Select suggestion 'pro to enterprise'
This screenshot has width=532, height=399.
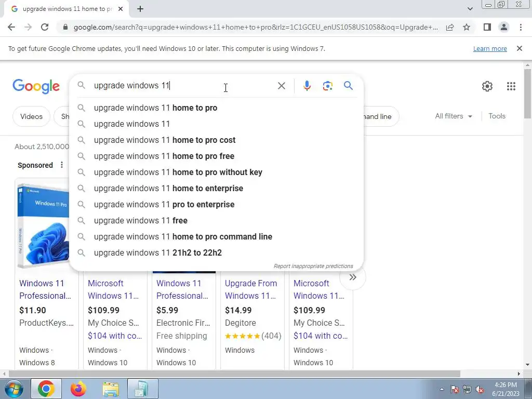pos(217,205)
